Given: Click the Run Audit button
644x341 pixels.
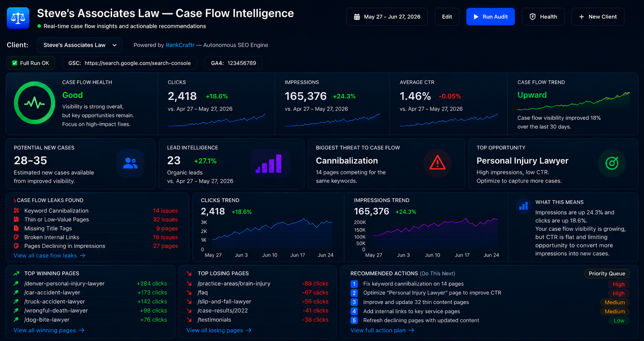Looking at the screenshot, I should (x=490, y=17).
